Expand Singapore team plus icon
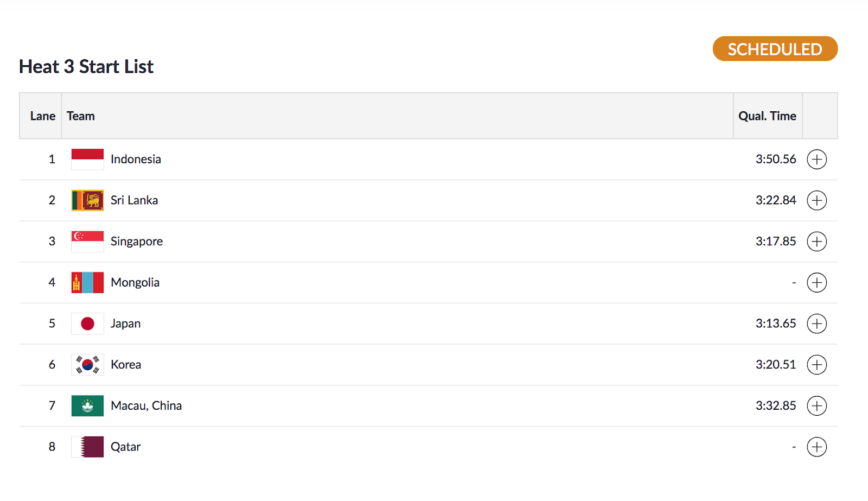 pyautogui.click(x=816, y=242)
